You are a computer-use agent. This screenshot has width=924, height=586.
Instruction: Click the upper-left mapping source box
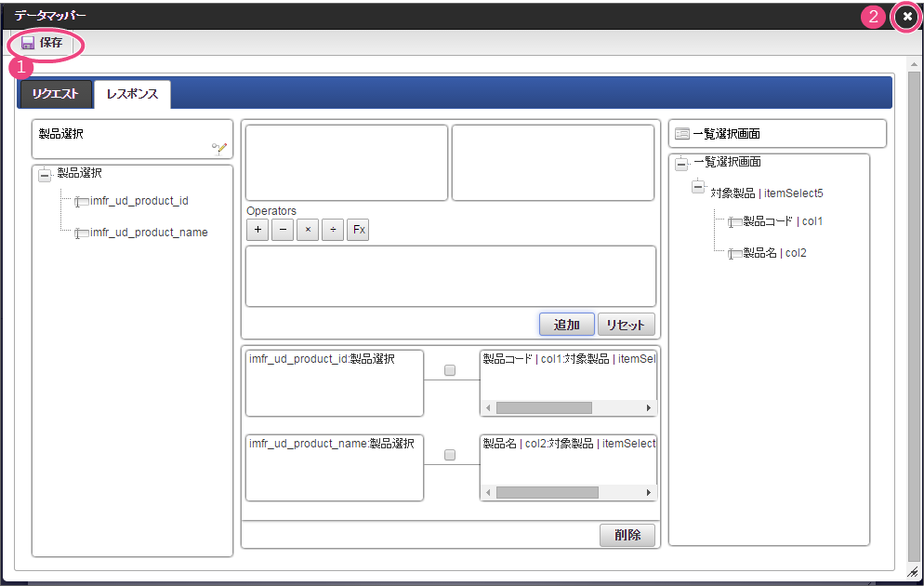pyautogui.click(x=347, y=163)
